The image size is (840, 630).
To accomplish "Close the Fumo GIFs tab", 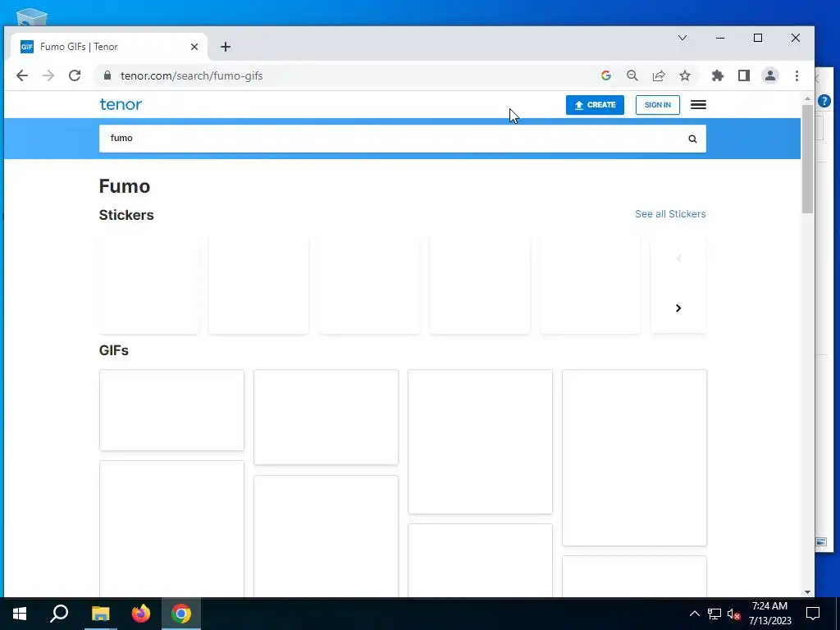I will [x=194, y=47].
